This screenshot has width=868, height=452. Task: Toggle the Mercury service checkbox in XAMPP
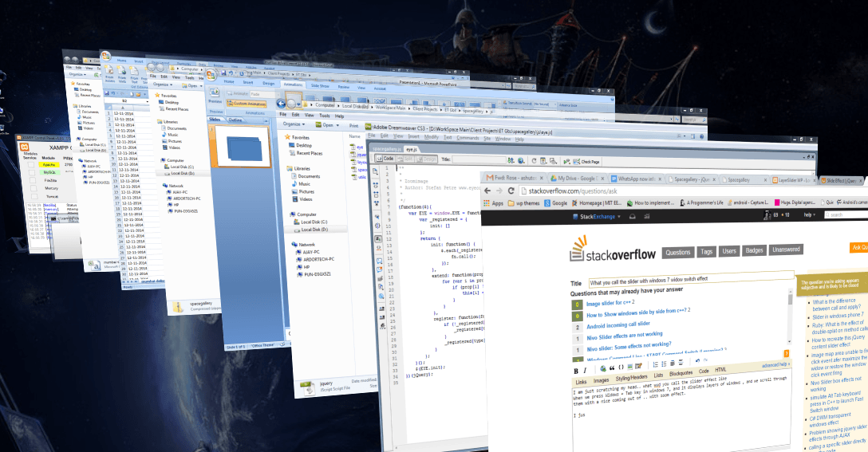coord(34,188)
